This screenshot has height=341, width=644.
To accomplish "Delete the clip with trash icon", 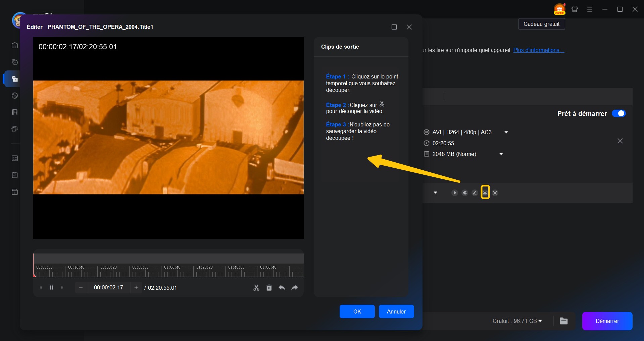I will [x=269, y=288].
